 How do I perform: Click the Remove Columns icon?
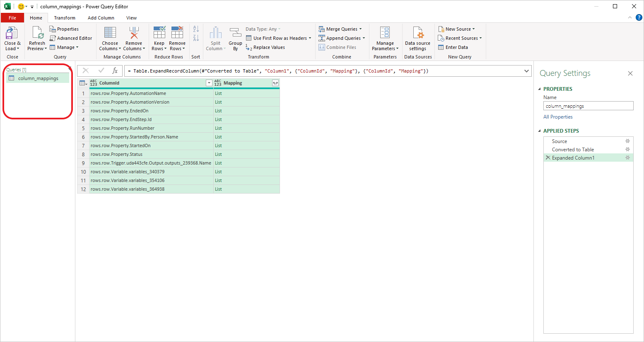(134, 33)
